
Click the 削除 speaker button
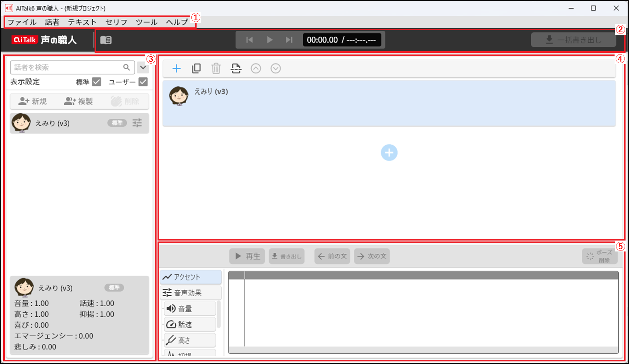point(125,101)
